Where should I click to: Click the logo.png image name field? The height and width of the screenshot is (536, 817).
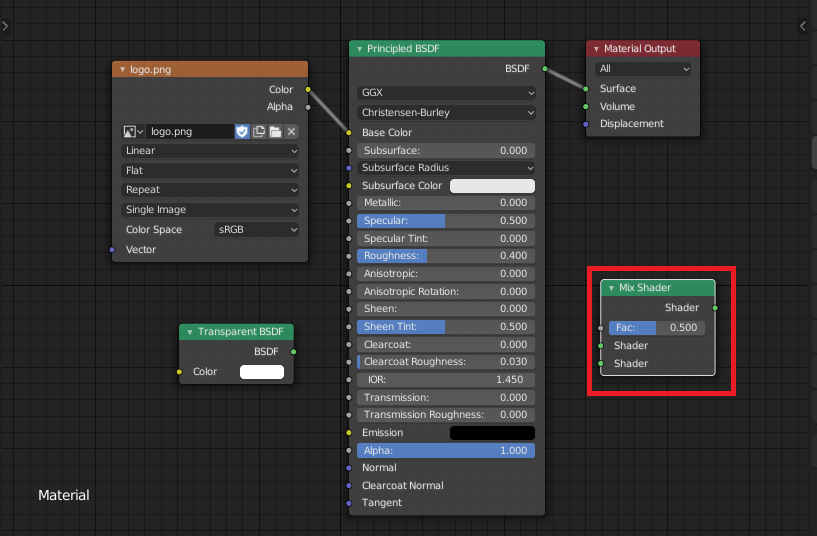[x=190, y=132]
